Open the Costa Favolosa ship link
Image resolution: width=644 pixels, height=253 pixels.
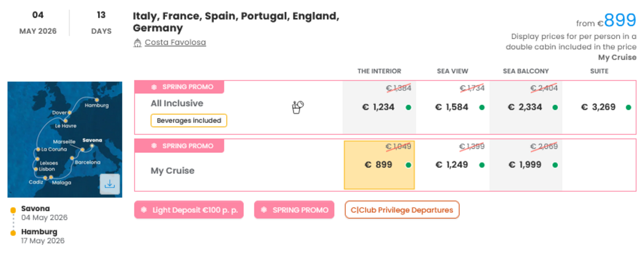pos(175,42)
